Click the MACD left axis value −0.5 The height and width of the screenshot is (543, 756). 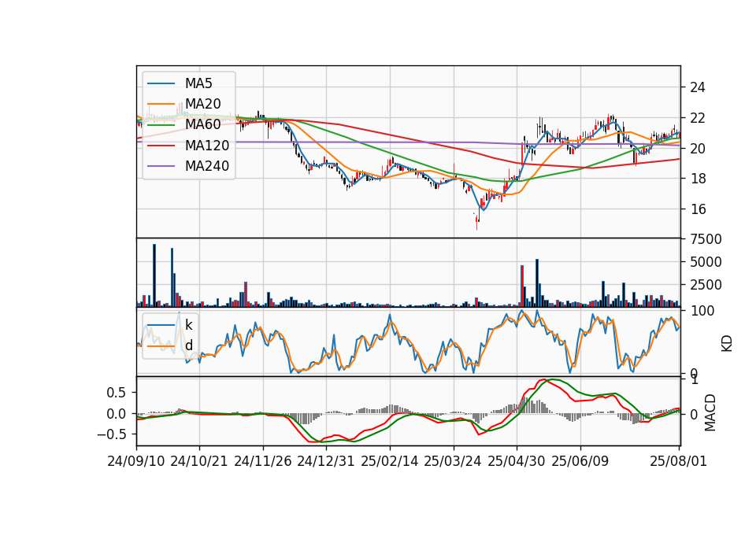(113, 434)
